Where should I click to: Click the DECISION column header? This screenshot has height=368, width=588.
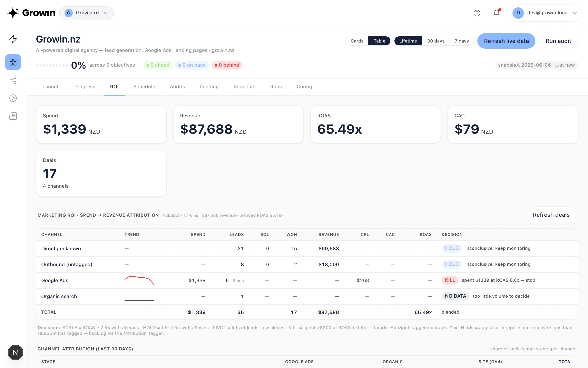[452, 234]
